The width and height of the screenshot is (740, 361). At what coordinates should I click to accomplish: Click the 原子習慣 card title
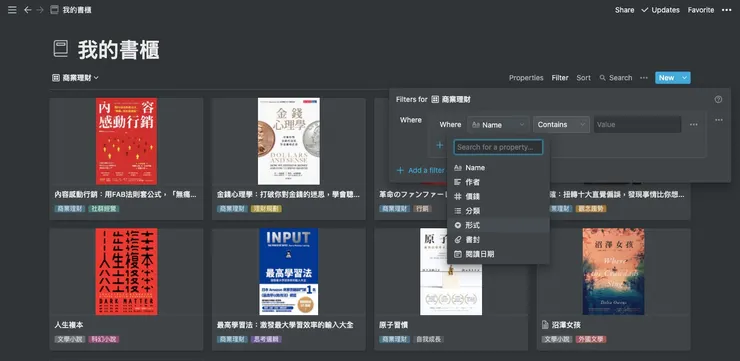pos(394,325)
